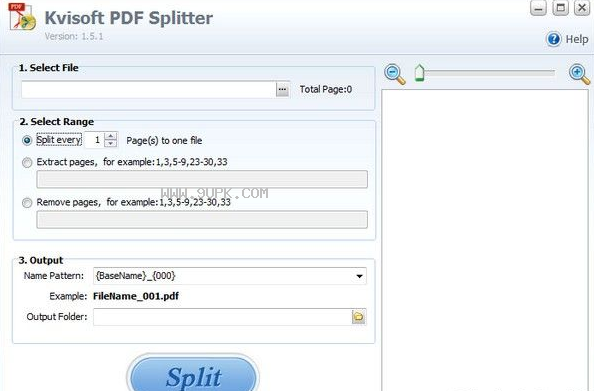Image resolution: width=594 pixels, height=391 pixels.
Task: Expand the Name Pattern dropdown
Action: [360, 276]
